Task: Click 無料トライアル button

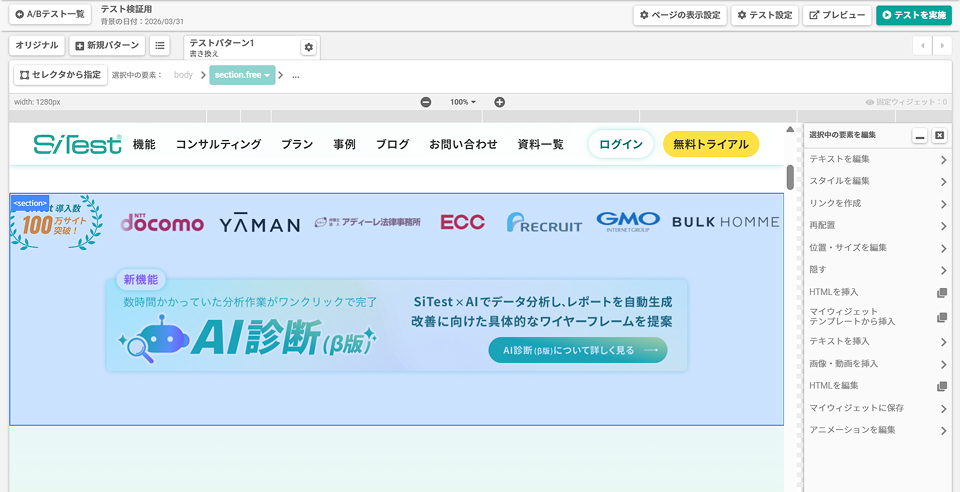Action: (x=711, y=144)
